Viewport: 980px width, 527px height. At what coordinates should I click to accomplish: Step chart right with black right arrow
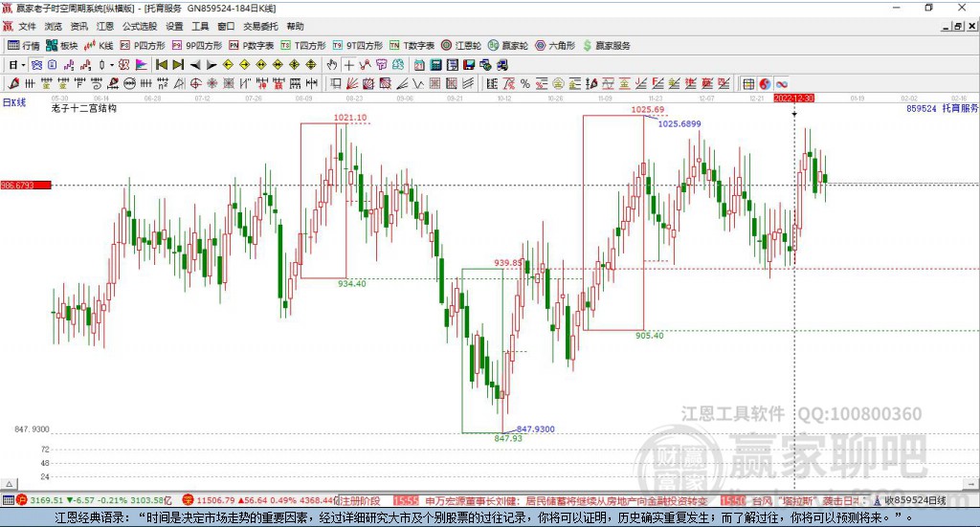[x=212, y=65]
